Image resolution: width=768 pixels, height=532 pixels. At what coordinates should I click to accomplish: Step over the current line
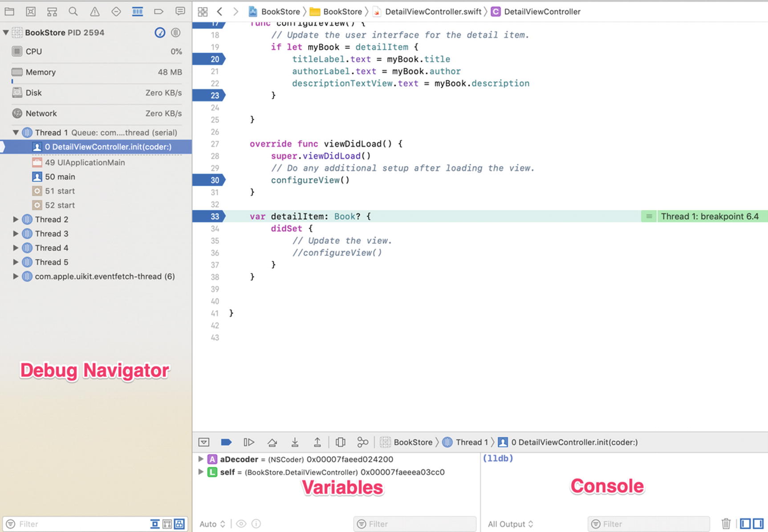click(x=272, y=442)
